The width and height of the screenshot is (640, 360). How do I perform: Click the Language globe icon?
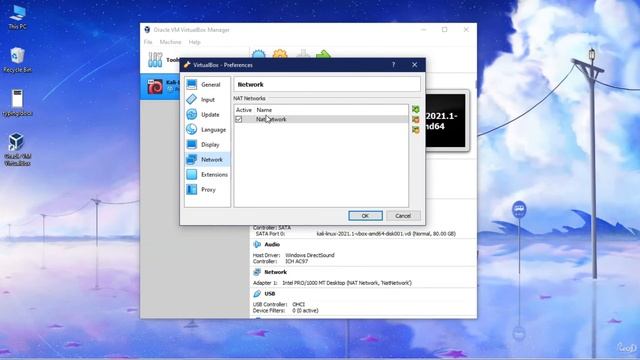191,129
